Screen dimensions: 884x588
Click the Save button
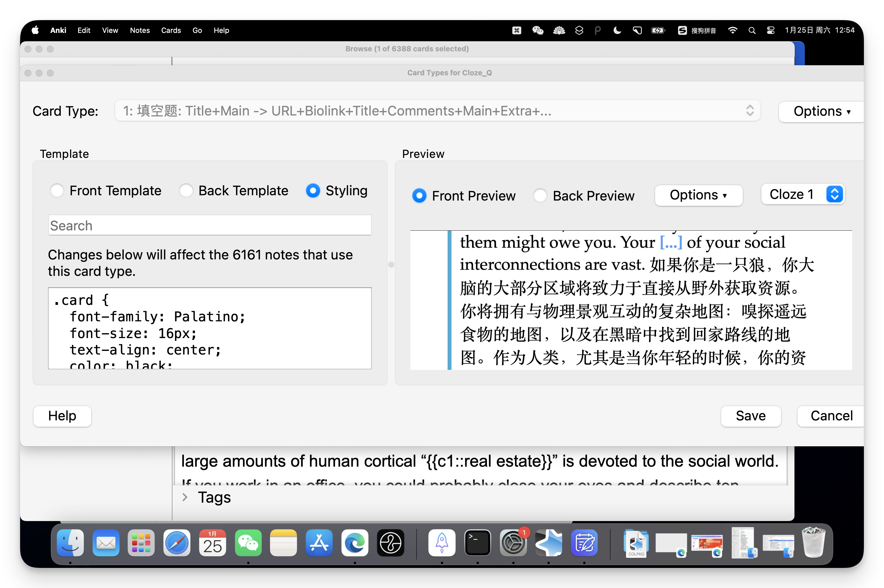click(x=751, y=416)
